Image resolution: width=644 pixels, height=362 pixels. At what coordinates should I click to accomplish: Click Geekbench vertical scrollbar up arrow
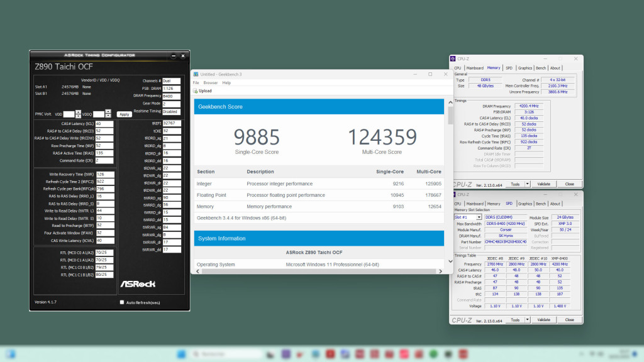(x=450, y=102)
